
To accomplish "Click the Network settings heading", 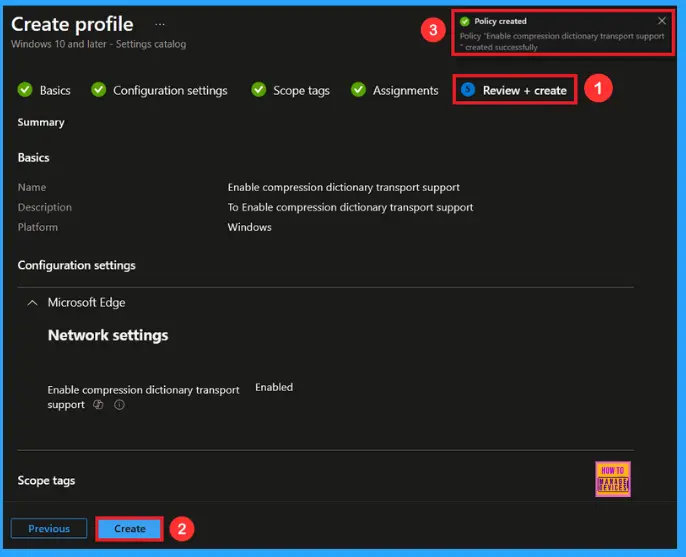I will 108,335.
